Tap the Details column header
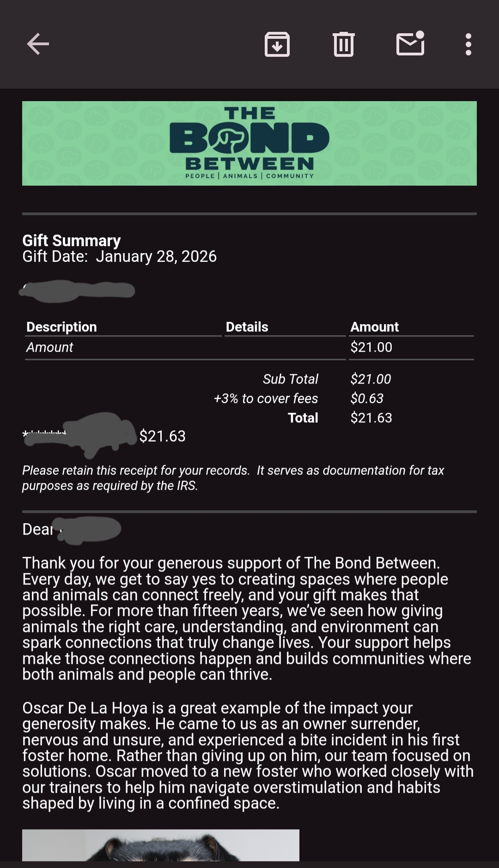 [x=247, y=327]
